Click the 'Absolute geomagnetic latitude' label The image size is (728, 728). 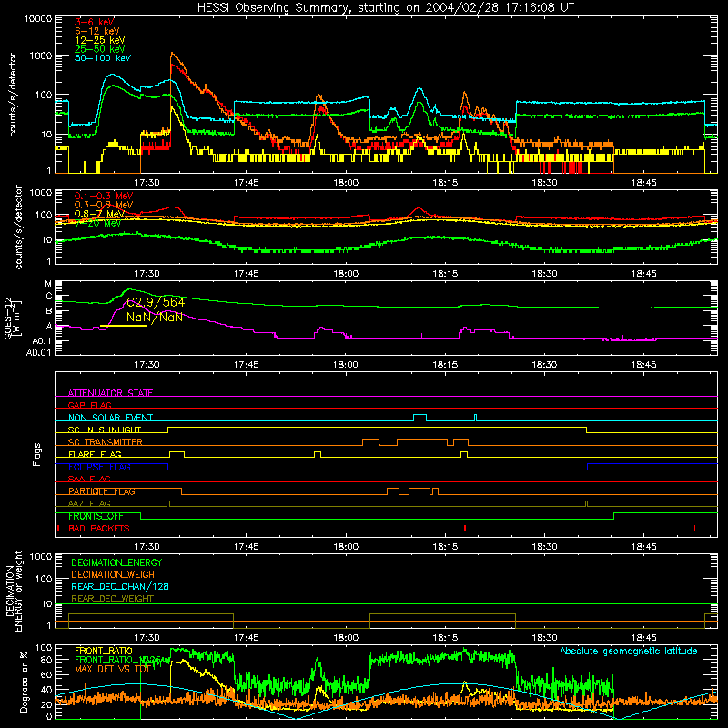pos(629,651)
